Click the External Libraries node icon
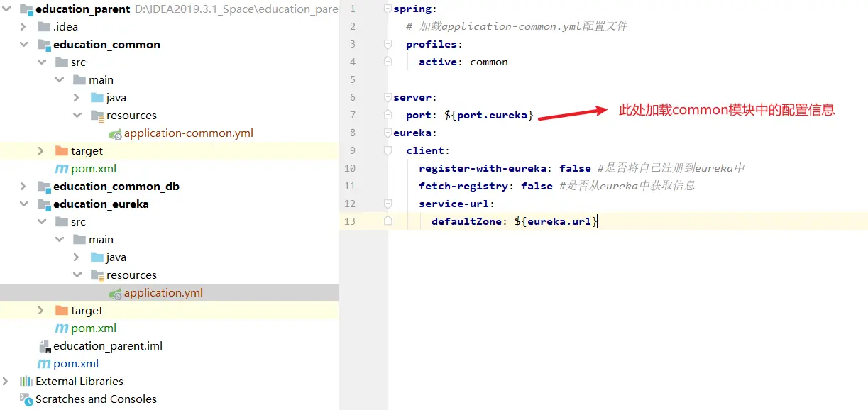This screenshot has height=410, width=868. (x=25, y=381)
